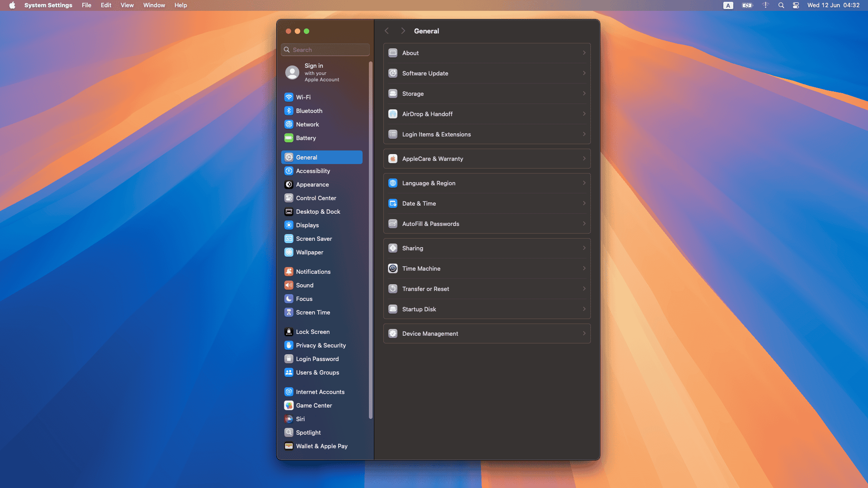Open the Siri sidebar icon
This screenshot has height=488, width=868.
pos(289,419)
